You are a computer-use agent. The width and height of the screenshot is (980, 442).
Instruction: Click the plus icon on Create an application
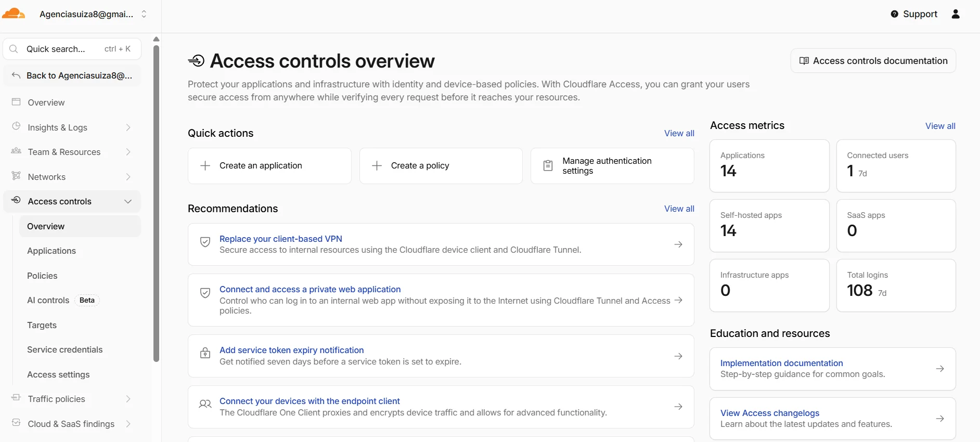click(x=205, y=165)
